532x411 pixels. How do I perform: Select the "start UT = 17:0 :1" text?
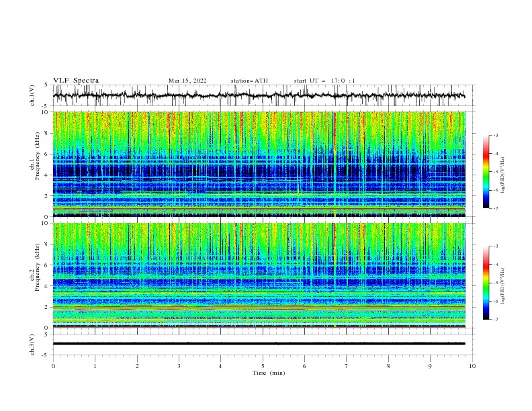[x=324, y=81]
